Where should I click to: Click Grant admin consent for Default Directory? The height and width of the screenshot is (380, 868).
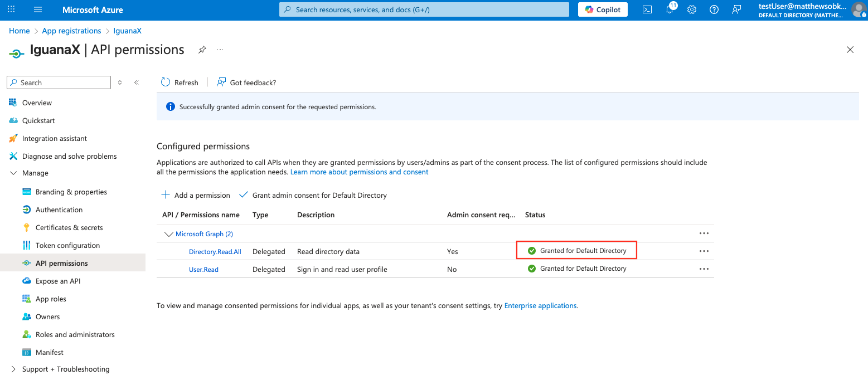tap(313, 195)
